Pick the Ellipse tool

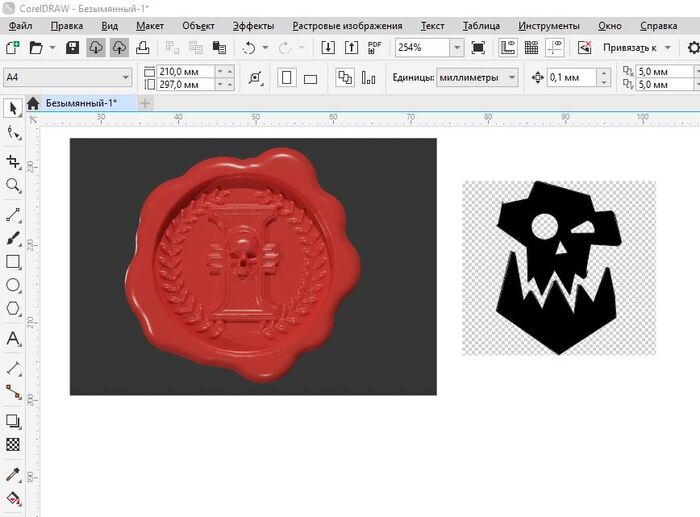pyautogui.click(x=13, y=287)
